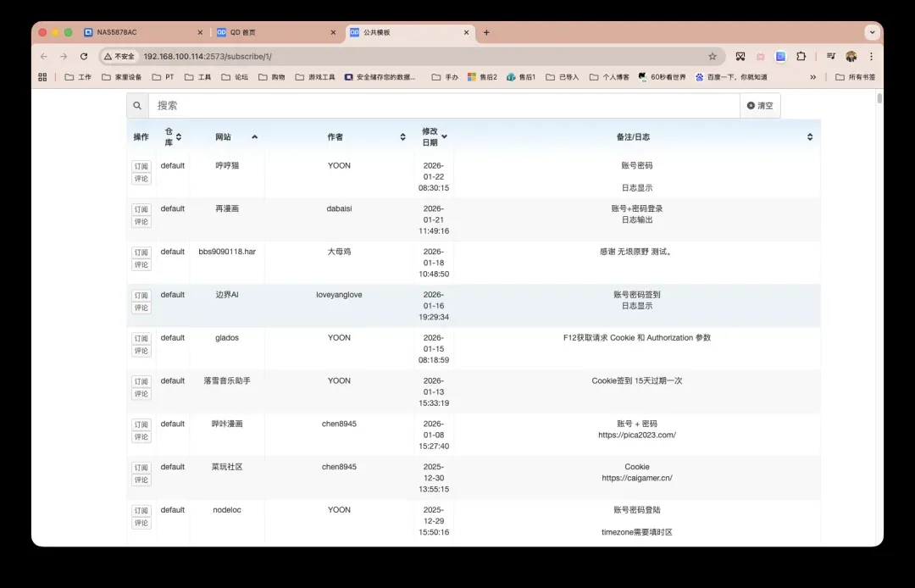Image resolution: width=915 pixels, height=588 pixels.
Task: Click the search magnifier icon beside the search box
Action: [x=137, y=106]
